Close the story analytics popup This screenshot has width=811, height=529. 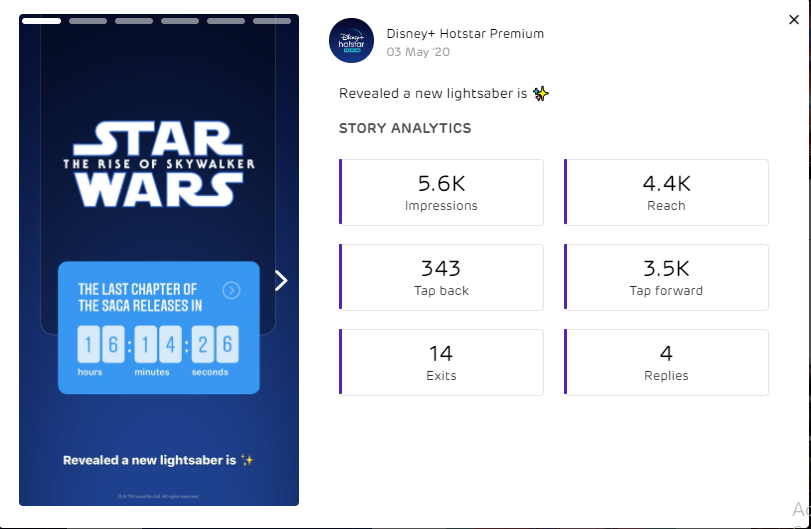click(794, 19)
